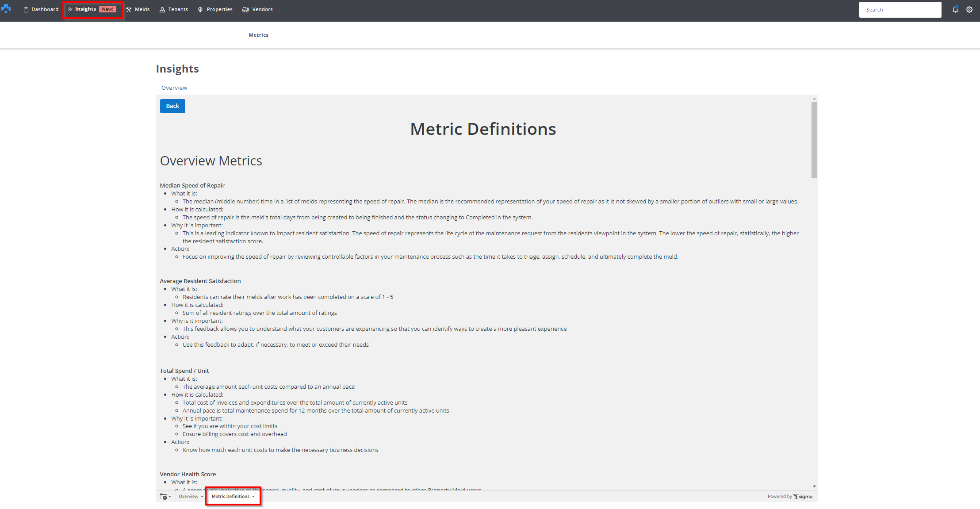The height and width of the screenshot is (509, 980).
Task: Select the Metrics sub-navigation tab
Action: coord(258,35)
